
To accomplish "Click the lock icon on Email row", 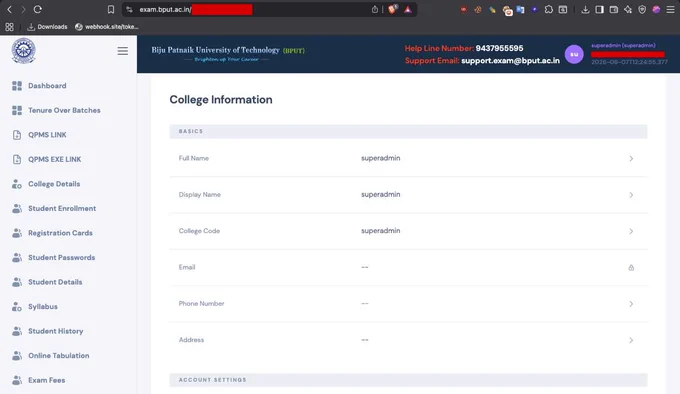I will (631, 268).
